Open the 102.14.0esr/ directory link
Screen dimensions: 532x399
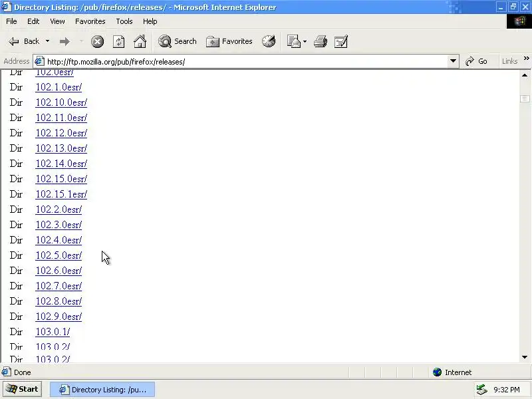pyautogui.click(x=61, y=164)
